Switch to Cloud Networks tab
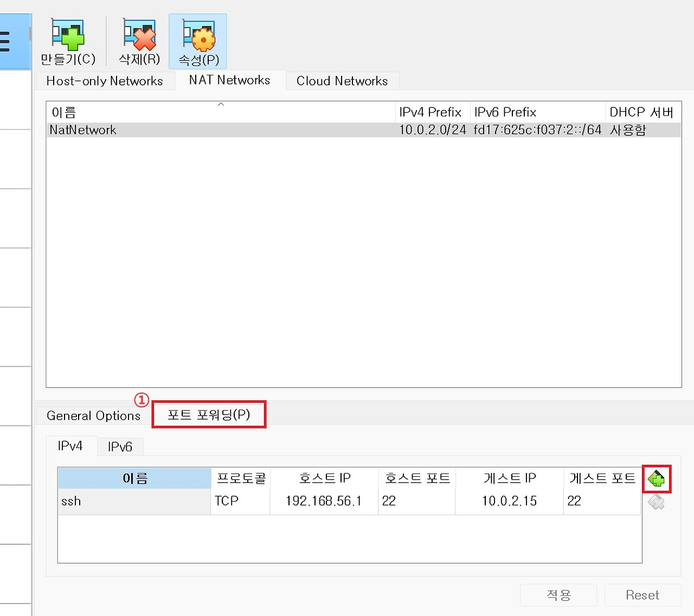 point(342,81)
